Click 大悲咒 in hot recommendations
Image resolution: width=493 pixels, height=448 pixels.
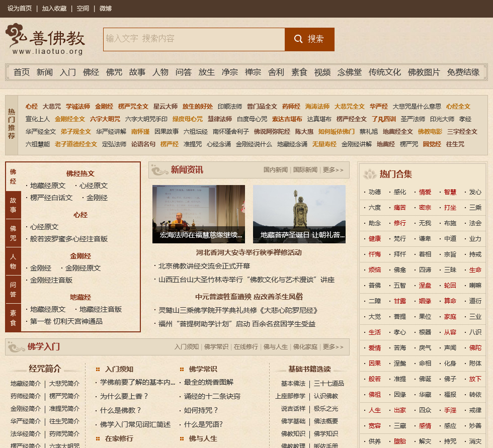pos(51,107)
